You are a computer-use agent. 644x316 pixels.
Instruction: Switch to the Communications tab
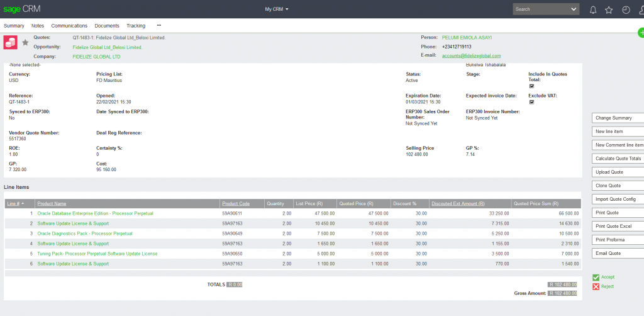(x=69, y=26)
